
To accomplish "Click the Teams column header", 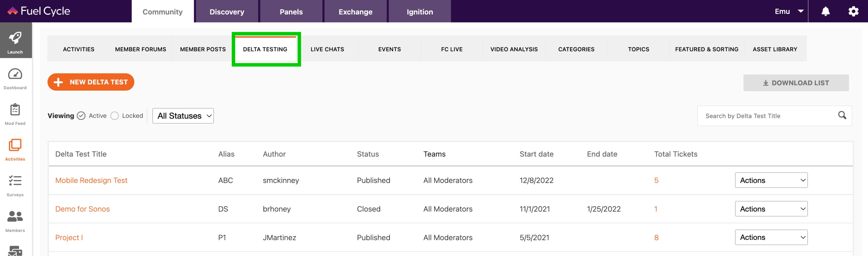I will point(434,154).
